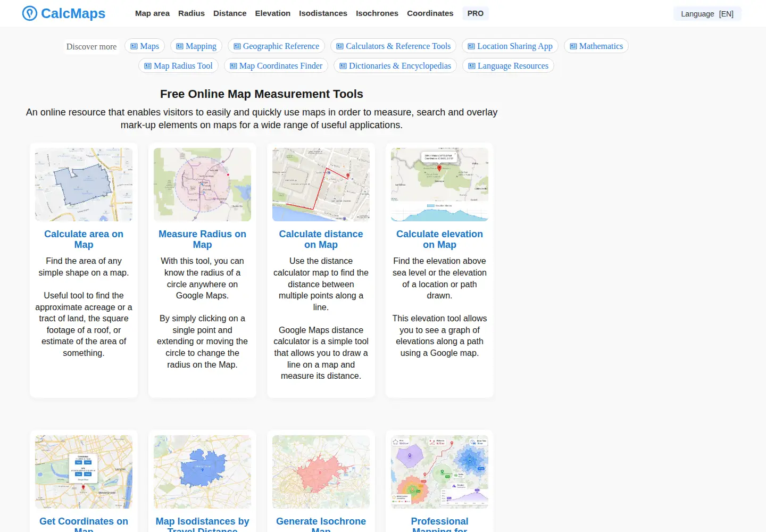Screen dimensions: 766x532
Task: Open Elevation from the navigation bar
Action: click(273, 13)
